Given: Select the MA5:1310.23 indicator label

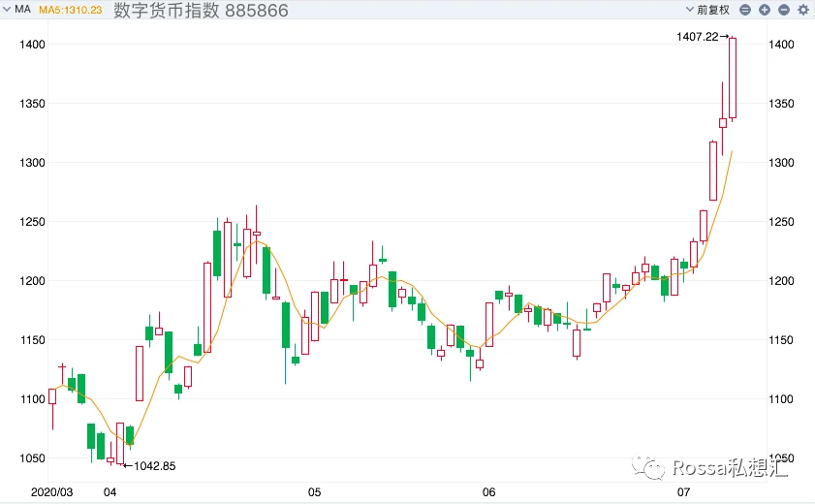Looking at the screenshot, I should click(70, 10).
